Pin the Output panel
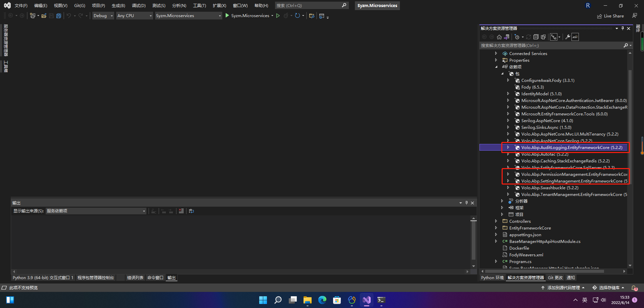This screenshot has width=644, height=308. [x=466, y=203]
